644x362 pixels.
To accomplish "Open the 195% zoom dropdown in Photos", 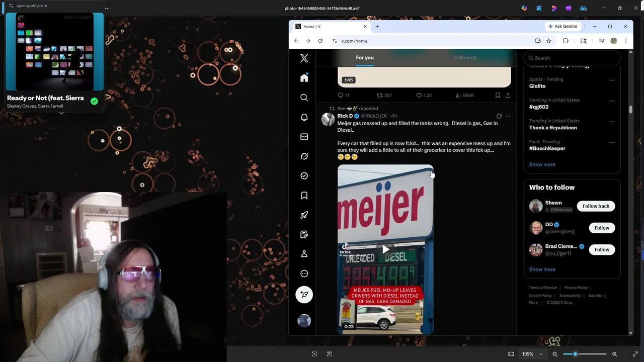I will click(x=533, y=354).
